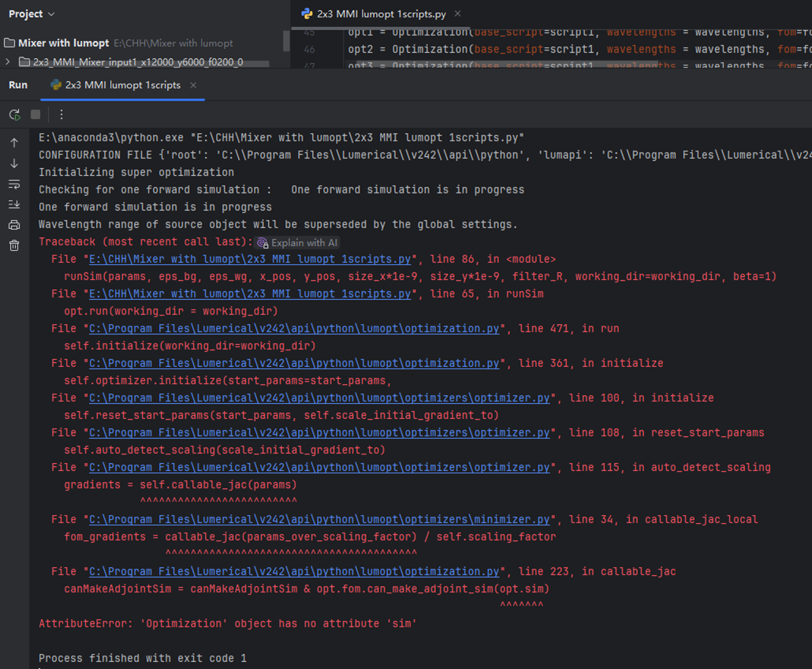Screen dimensions: 812x669
Task: Toggle soft-wrap for console output
Action: [x=14, y=184]
